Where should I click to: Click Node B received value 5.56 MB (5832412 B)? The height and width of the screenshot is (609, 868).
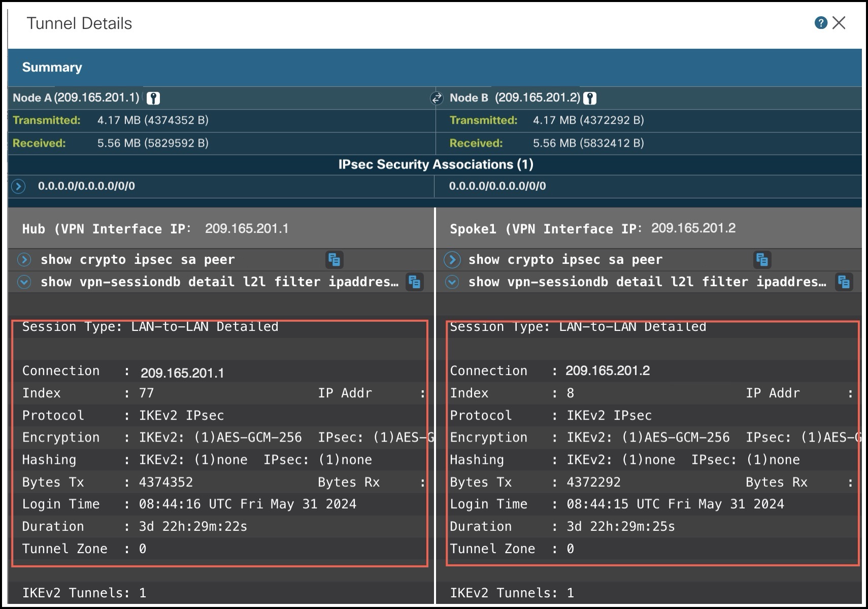(588, 143)
